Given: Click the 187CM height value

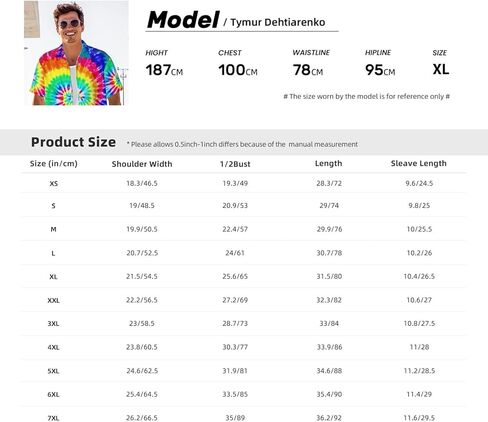Looking at the screenshot, I should point(164,70).
